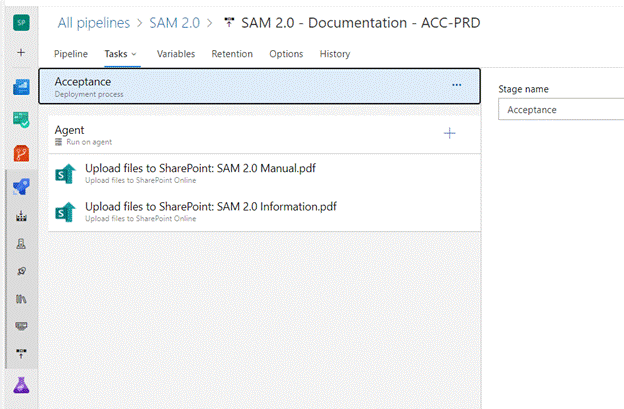Open Pipelines rocket icon in sidebar

21,187
